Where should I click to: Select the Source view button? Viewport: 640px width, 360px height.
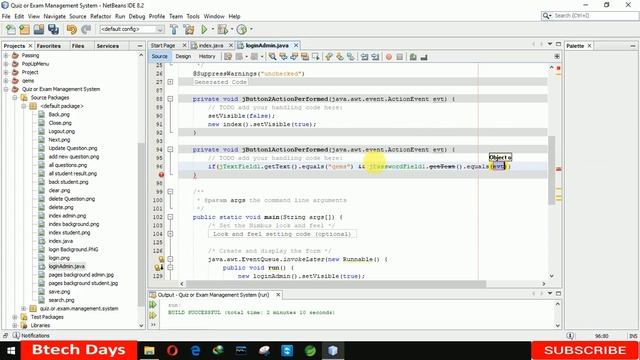pos(160,56)
